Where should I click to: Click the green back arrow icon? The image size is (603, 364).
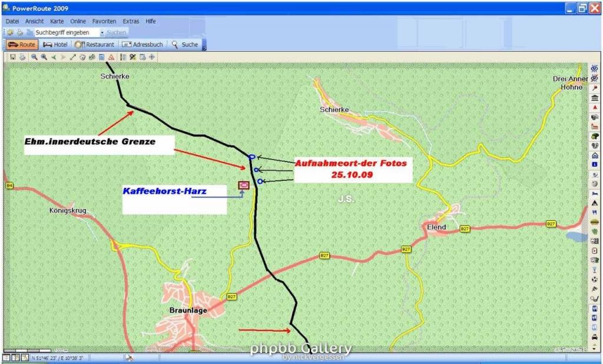54,57
